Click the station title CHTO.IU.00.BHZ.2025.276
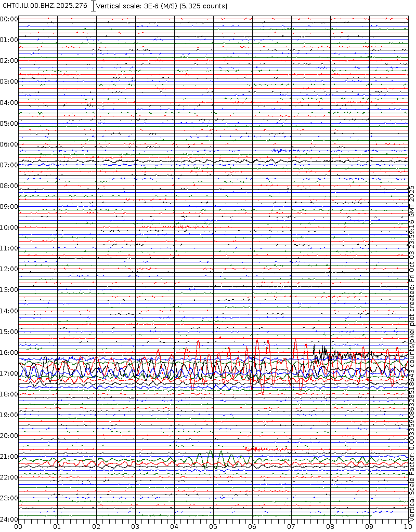 [45, 6]
